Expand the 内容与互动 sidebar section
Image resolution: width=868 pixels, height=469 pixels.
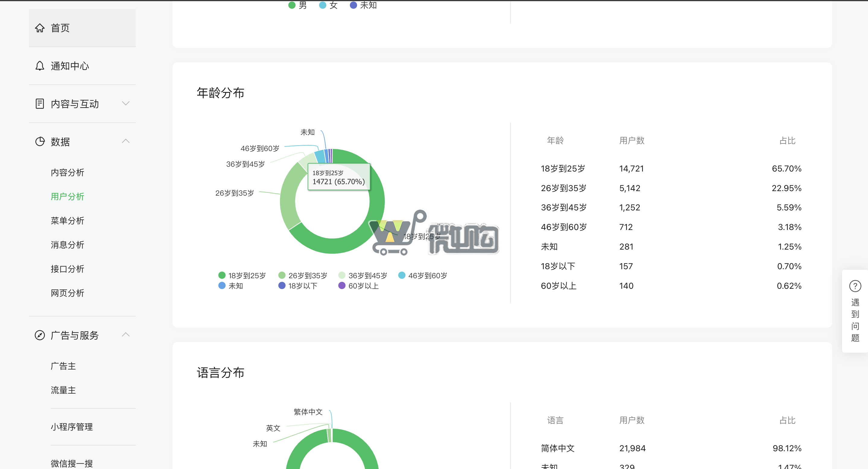(x=126, y=104)
